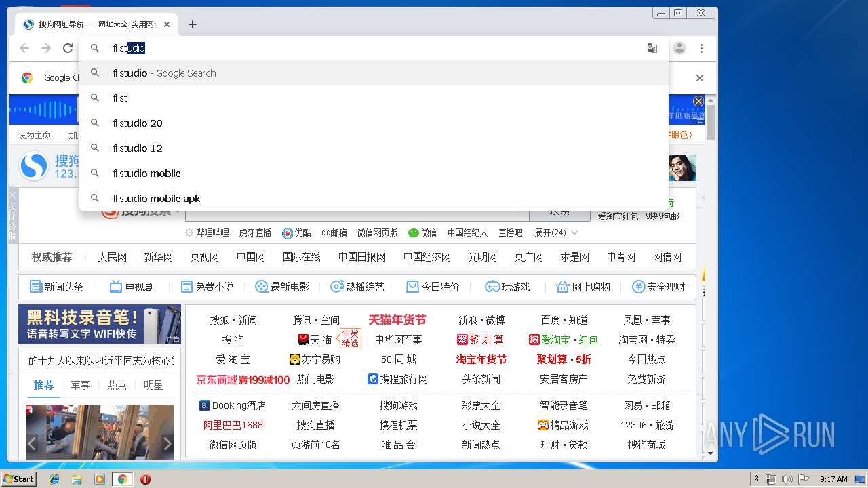Open the Booking酒店 link
Image resolution: width=868 pixels, height=488 pixels.
point(233,405)
